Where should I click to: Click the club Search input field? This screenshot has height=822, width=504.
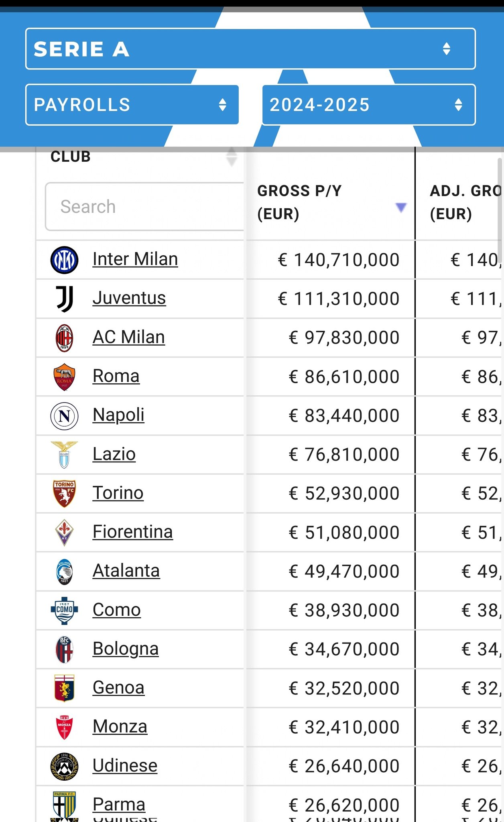[144, 207]
